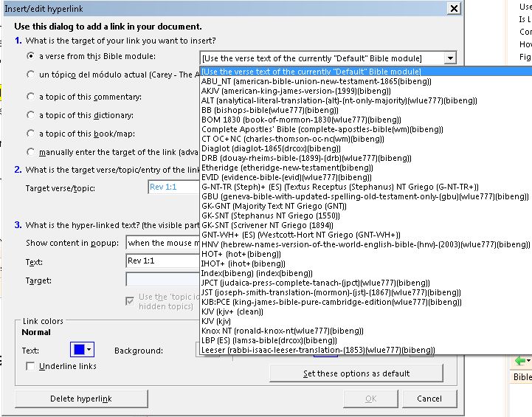
Task: Toggle the 'Underline links' checkbox
Action: pos(30,366)
